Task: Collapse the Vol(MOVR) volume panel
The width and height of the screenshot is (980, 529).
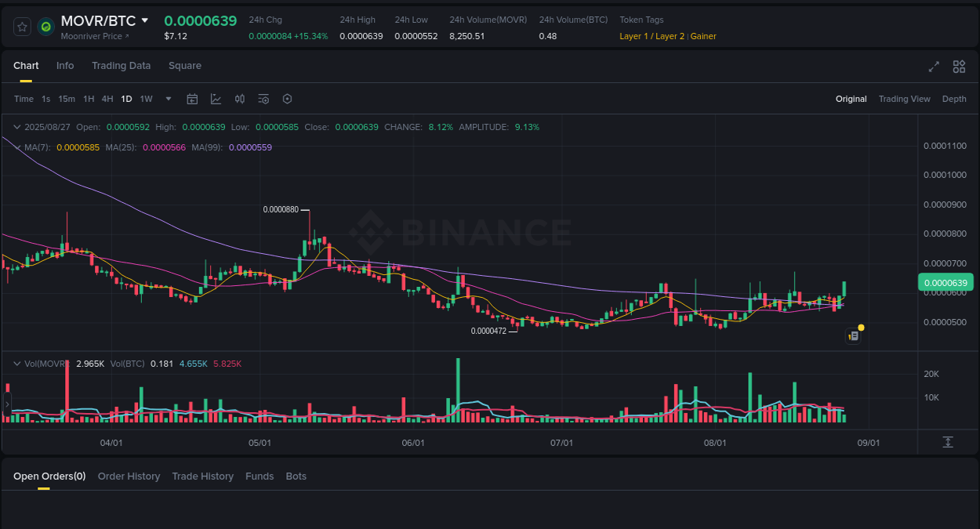Action: 17,363
